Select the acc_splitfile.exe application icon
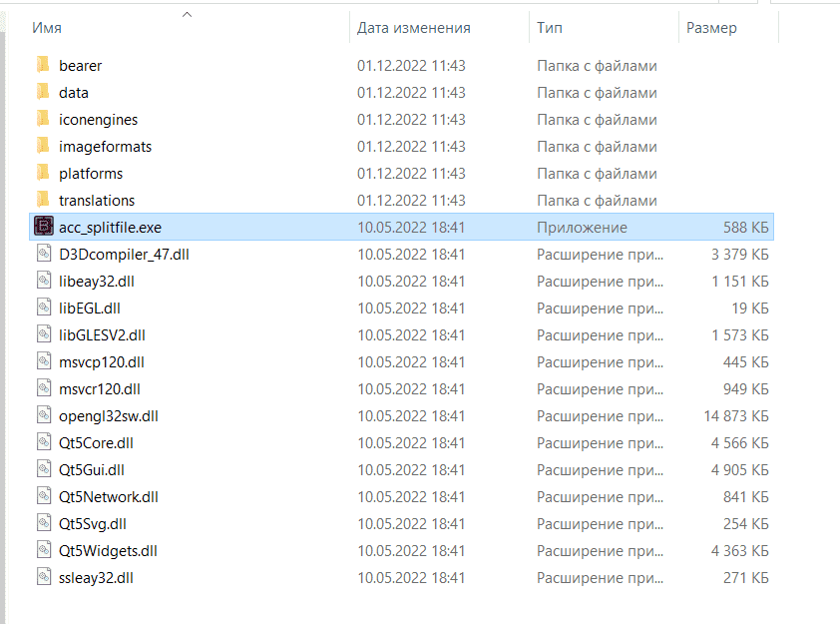This screenshot has width=840, height=624. [44, 227]
